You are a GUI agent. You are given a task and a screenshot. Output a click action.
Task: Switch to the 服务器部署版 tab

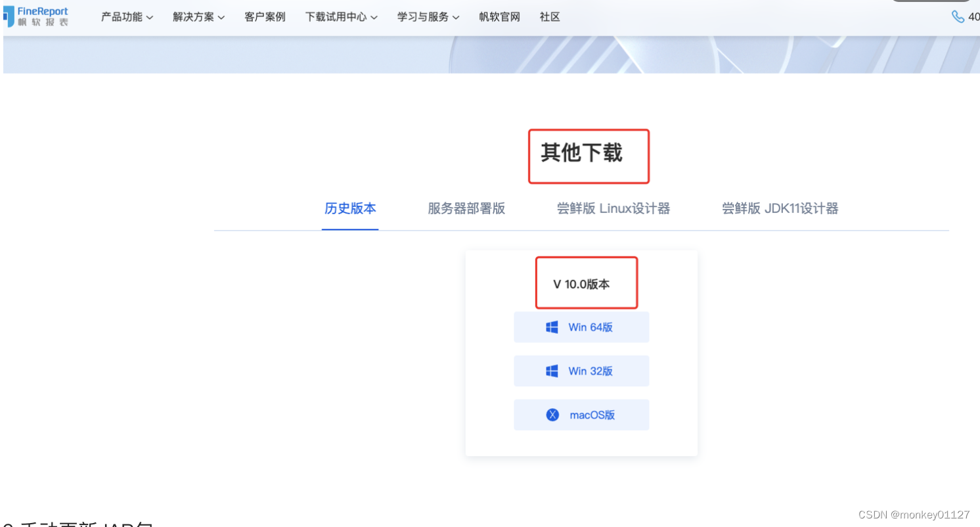coord(466,209)
